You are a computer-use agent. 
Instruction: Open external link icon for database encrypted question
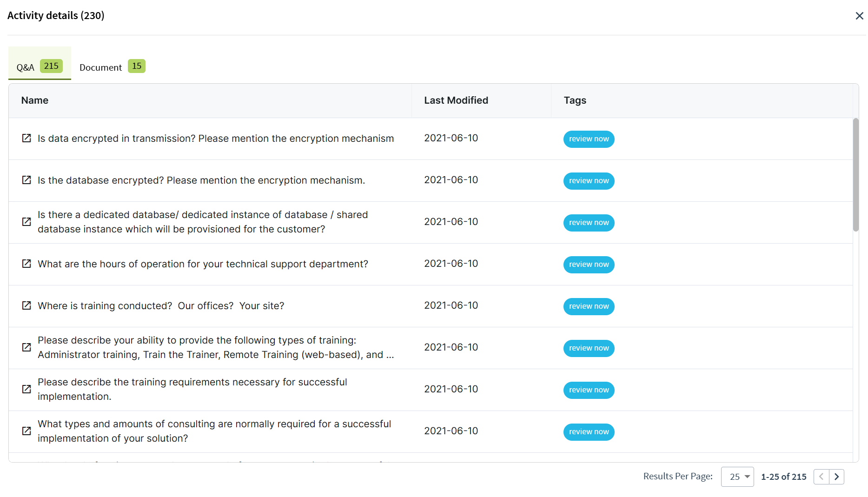pos(27,180)
